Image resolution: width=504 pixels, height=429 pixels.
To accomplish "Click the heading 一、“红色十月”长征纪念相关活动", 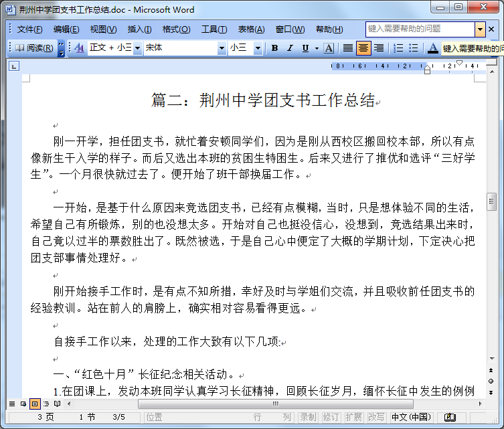I will point(145,374).
